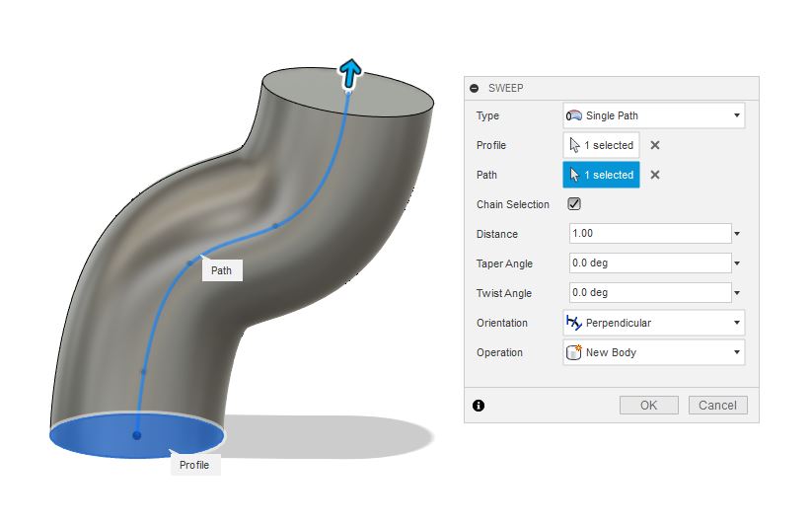The height and width of the screenshot is (525, 812).
Task: Confirm the sweep with OK button
Action: point(649,405)
